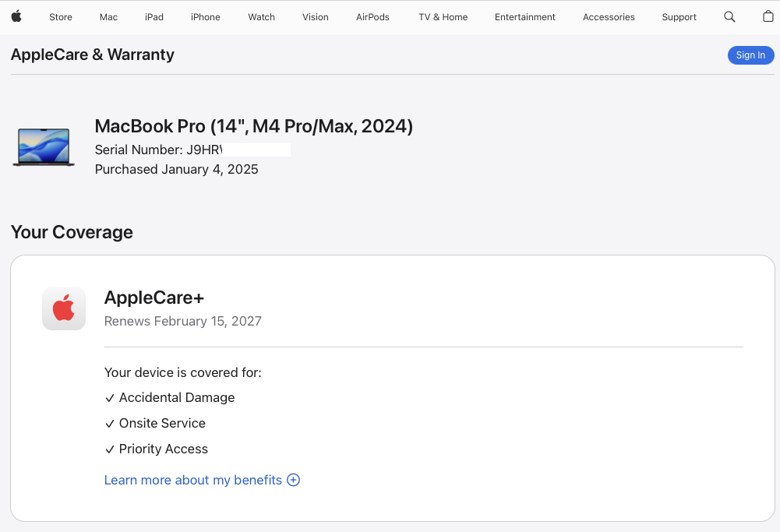Open the iPad menu
The height and width of the screenshot is (532, 780).
pyautogui.click(x=154, y=17)
